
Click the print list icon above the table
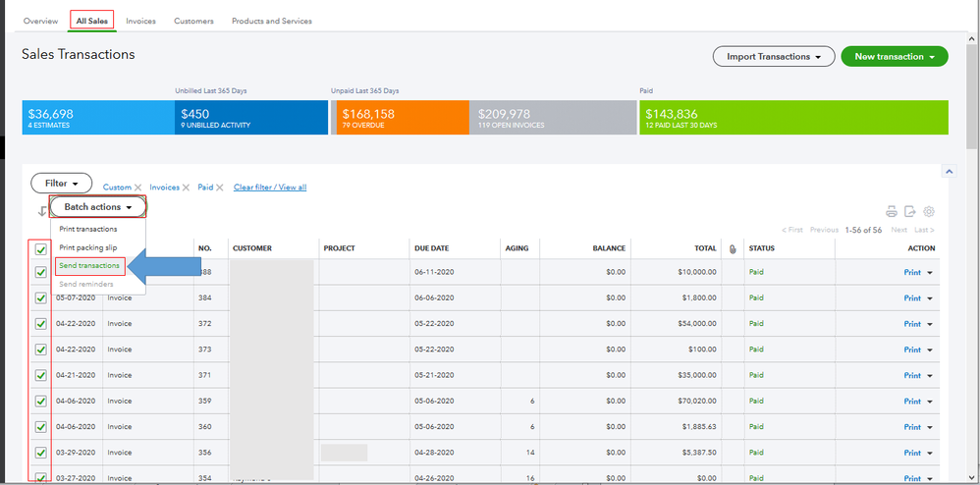tap(892, 211)
